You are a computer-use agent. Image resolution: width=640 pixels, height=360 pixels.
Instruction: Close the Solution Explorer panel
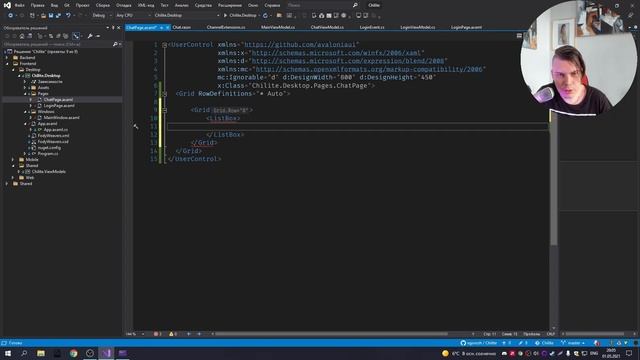(119, 28)
